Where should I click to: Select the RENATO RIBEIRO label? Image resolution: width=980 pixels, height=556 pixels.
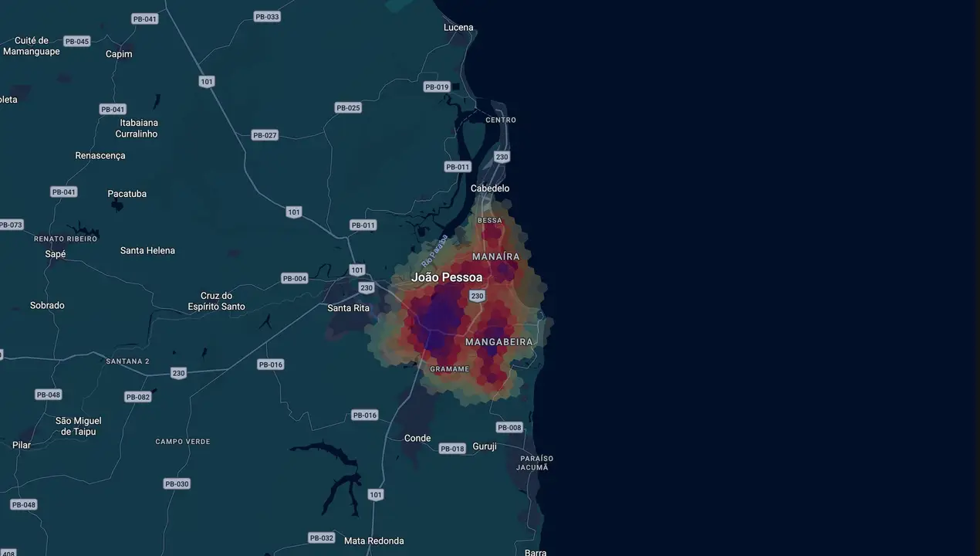[x=66, y=239]
